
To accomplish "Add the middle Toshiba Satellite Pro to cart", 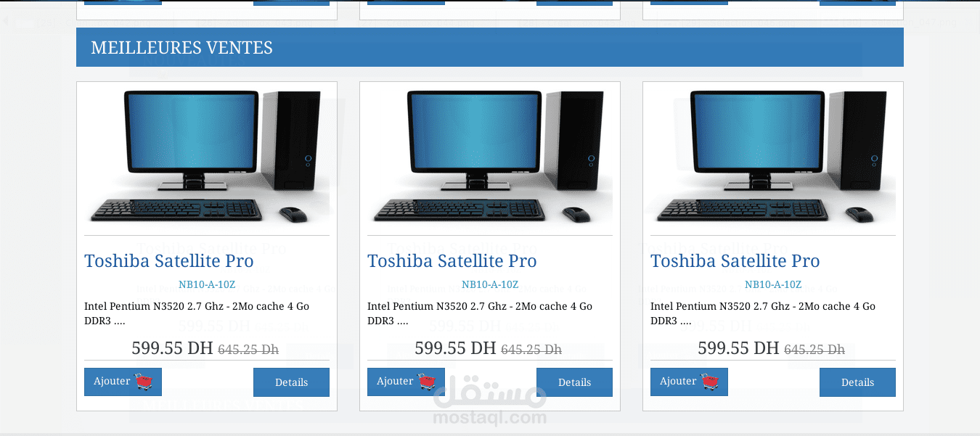I will pyautogui.click(x=406, y=382).
